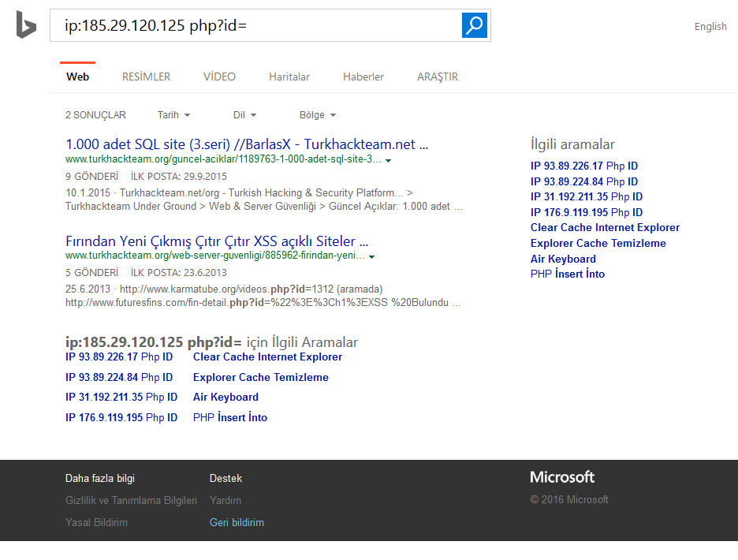Click bottom related IP 31.192.211.35 Php ID
Screen dimensions: 738x560
(121, 397)
